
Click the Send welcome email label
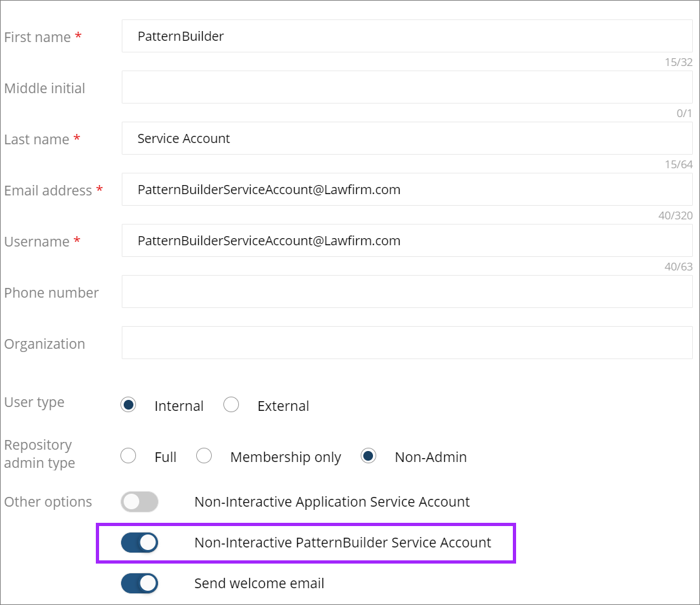point(259,583)
